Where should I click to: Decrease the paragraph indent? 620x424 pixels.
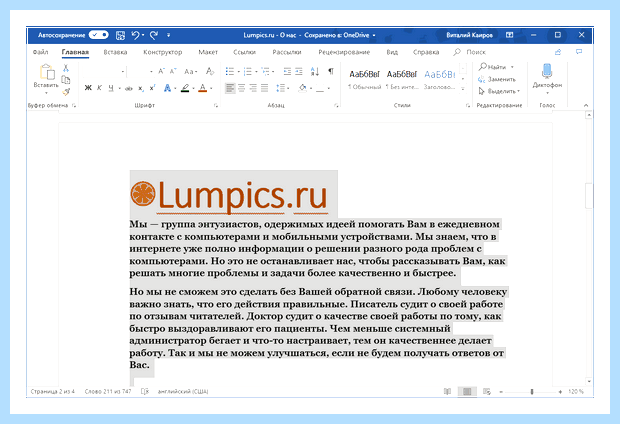[x=287, y=72]
